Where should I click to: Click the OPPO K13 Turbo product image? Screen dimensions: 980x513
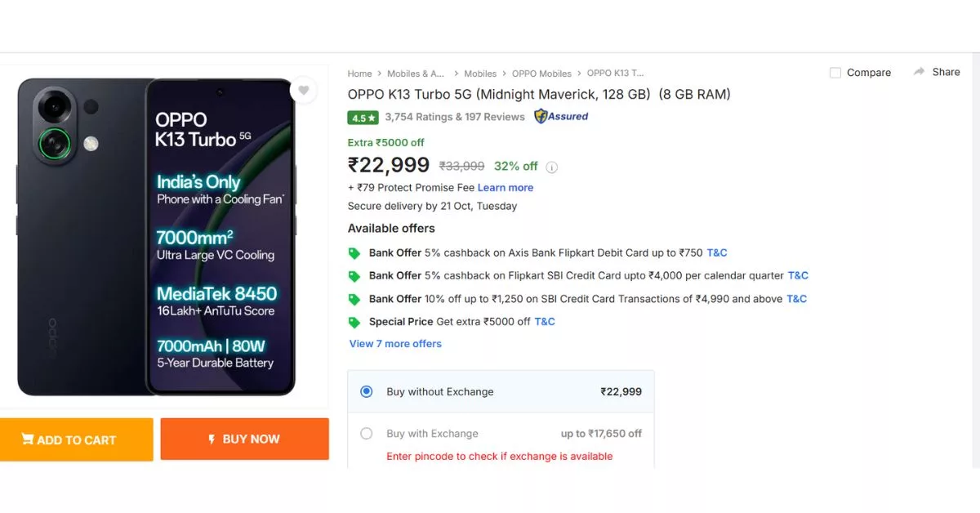(163, 237)
